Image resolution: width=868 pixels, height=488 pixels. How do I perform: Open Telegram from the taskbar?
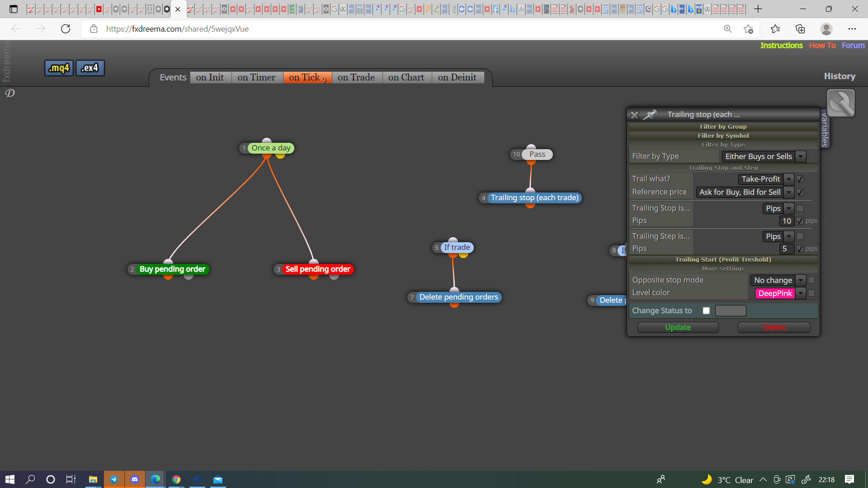point(114,479)
